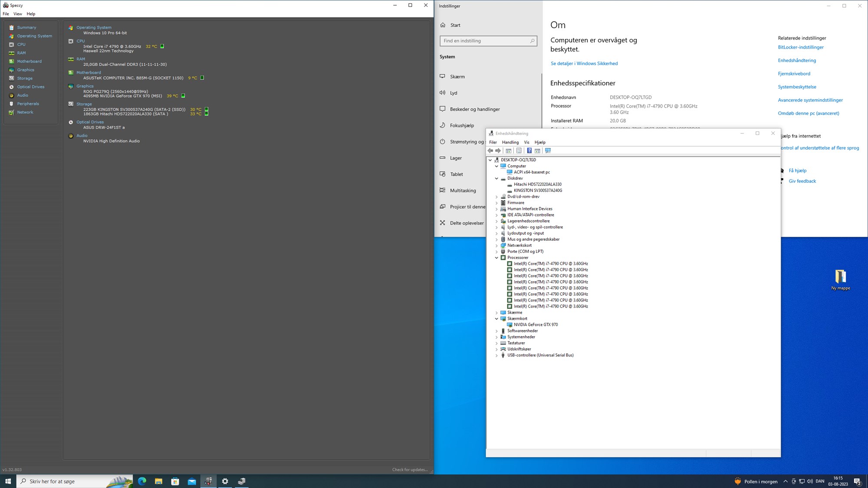Click the scan hardware monitor toolbar icon
This screenshot has height=488, width=868.
(x=548, y=151)
